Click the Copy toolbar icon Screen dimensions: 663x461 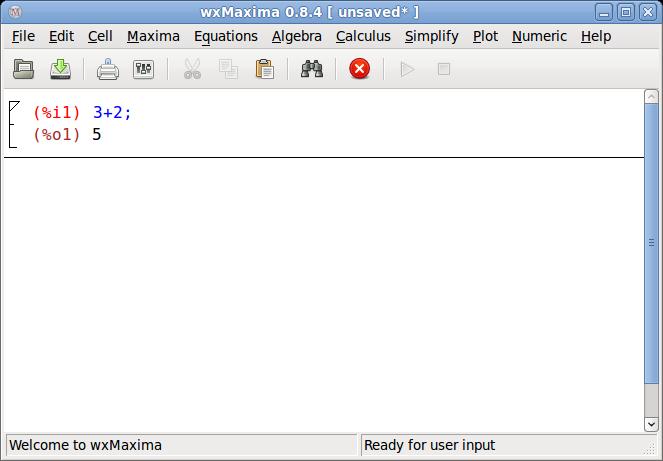pos(228,69)
